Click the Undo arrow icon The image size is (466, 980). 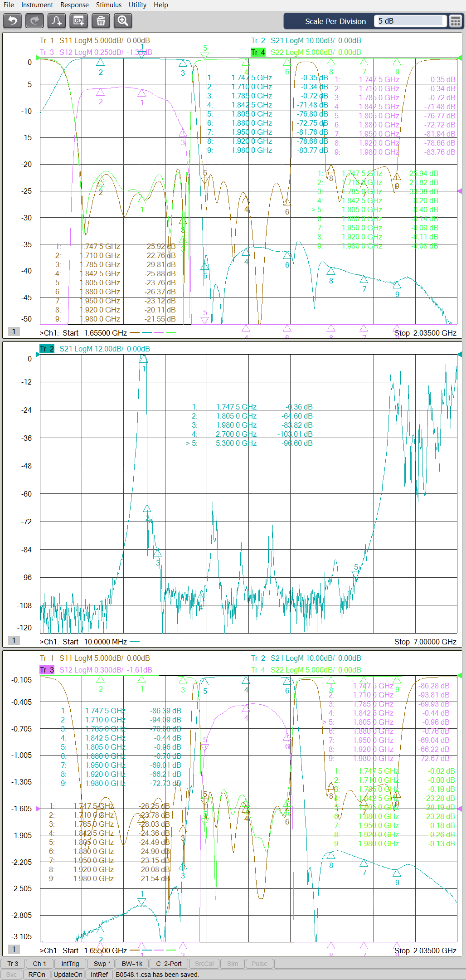coord(13,21)
